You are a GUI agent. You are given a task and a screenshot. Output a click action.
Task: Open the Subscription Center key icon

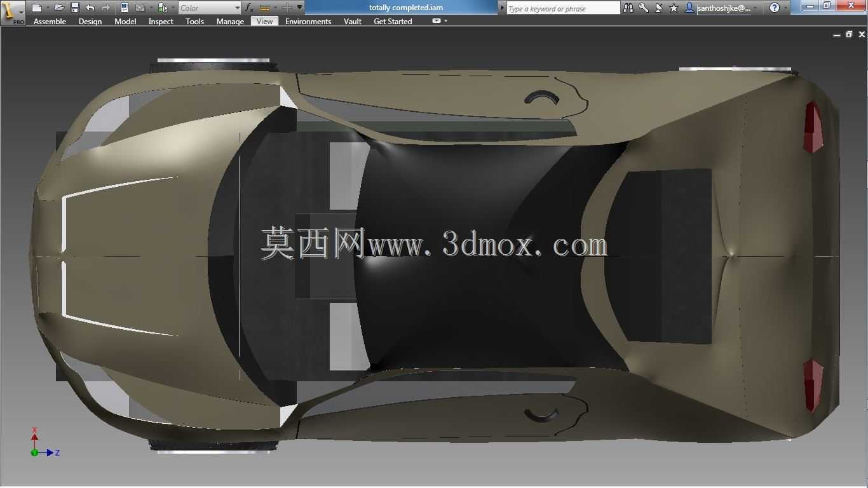644,8
